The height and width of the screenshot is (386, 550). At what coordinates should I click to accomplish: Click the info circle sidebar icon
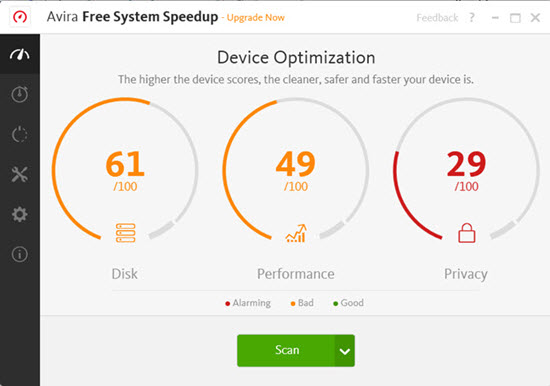[x=20, y=254]
